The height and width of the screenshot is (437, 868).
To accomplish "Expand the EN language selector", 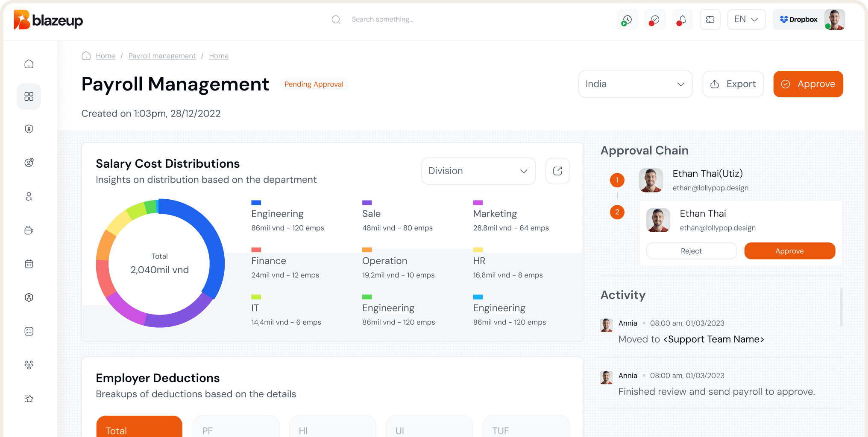I will click(x=746, y=20).
